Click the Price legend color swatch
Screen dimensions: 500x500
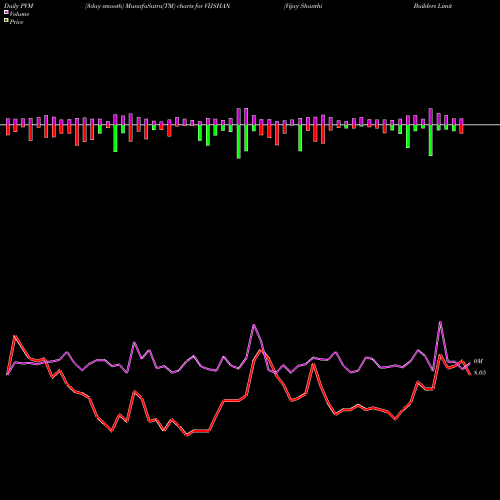6,21
